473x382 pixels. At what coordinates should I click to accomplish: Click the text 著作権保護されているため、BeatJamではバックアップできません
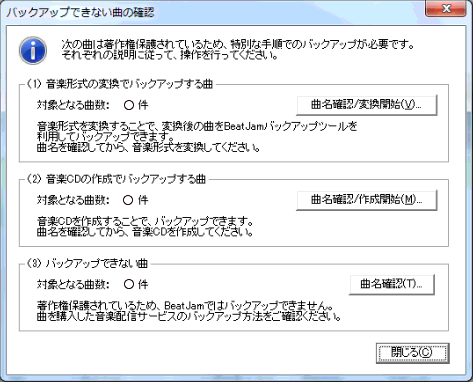[184, 305]
